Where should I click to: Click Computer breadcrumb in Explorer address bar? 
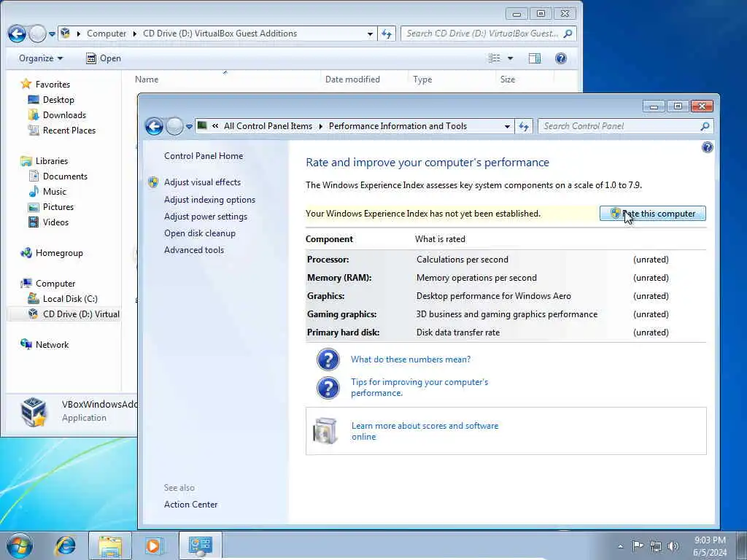tap(107, 34)
